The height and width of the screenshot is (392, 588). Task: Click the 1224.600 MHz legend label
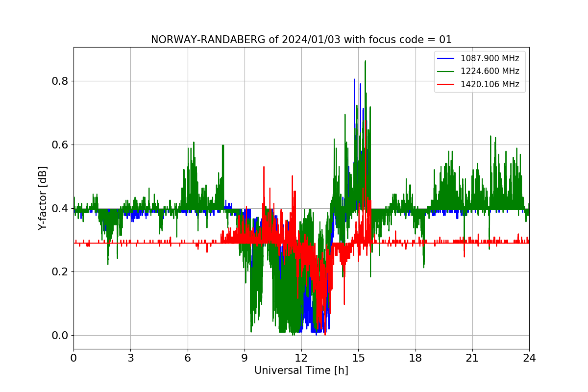tap(490, 72)
